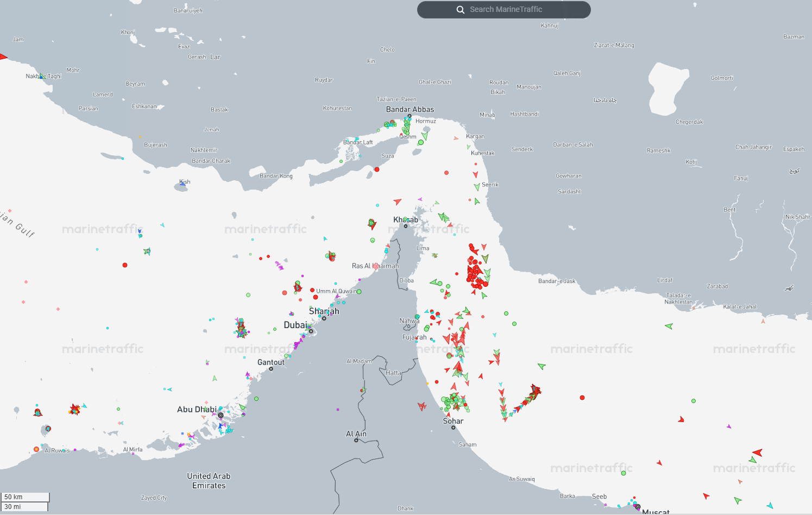The width and height of the screenshot is (812, 515).
Task: Click the Nik Shahr label
Action: coord(797,217)
